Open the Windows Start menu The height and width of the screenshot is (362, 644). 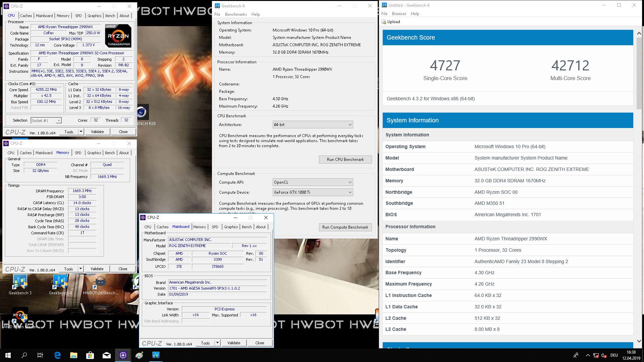[8, 355]
